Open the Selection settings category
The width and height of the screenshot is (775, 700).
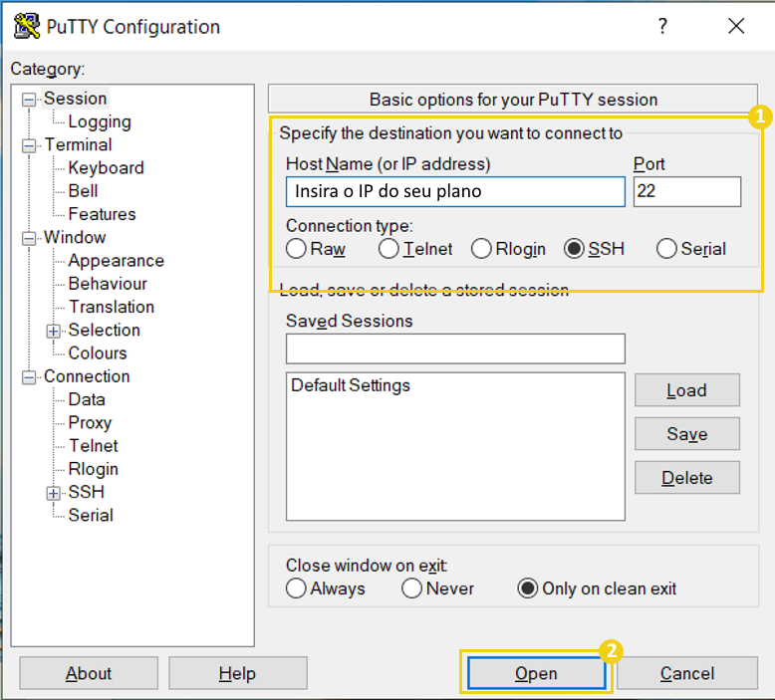(x=105, y=330)
